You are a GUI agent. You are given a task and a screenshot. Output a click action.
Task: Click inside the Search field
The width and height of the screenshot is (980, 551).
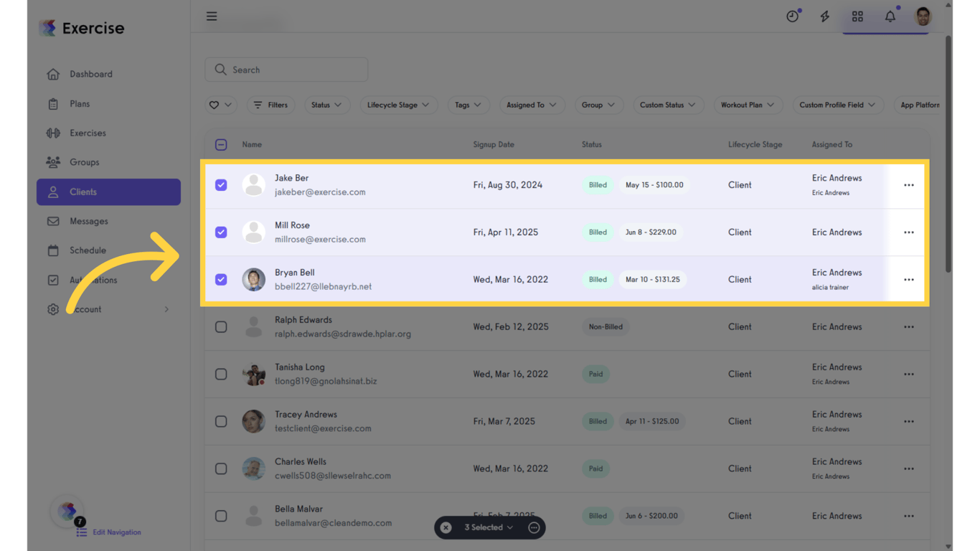(x=286, y=69)
